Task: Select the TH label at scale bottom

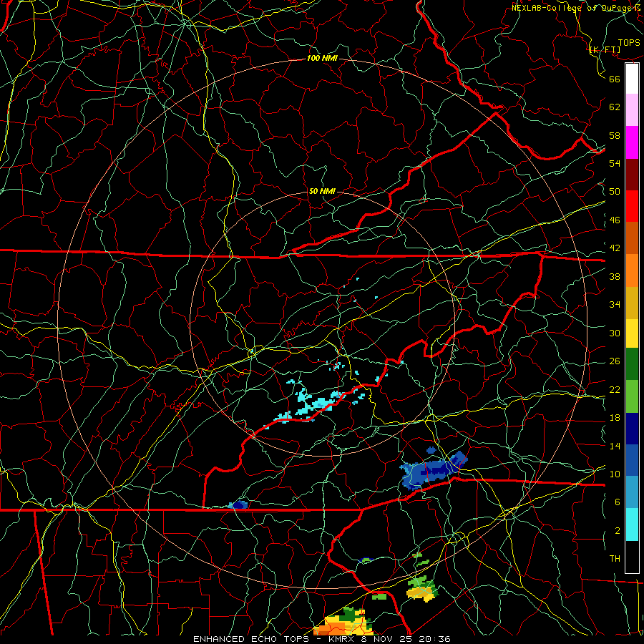Action: tap(615, 559)
